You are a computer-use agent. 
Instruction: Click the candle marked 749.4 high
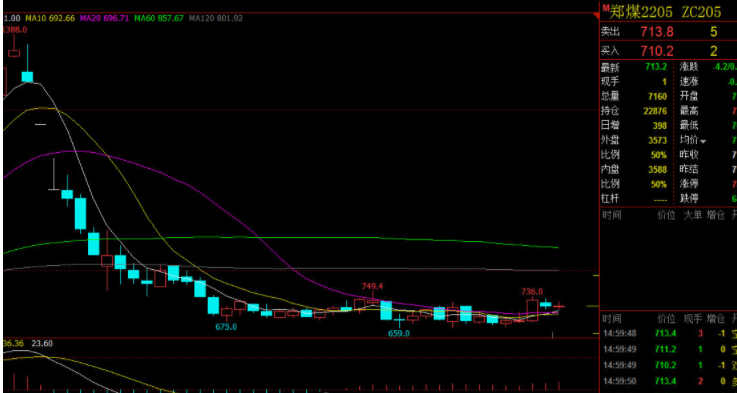(372, 301)
